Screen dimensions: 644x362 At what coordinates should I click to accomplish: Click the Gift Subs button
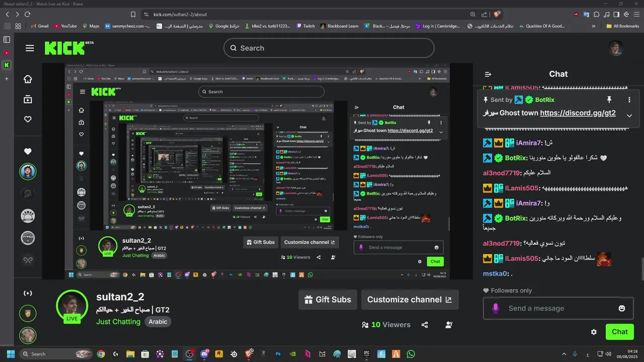[x=328, y=300]
